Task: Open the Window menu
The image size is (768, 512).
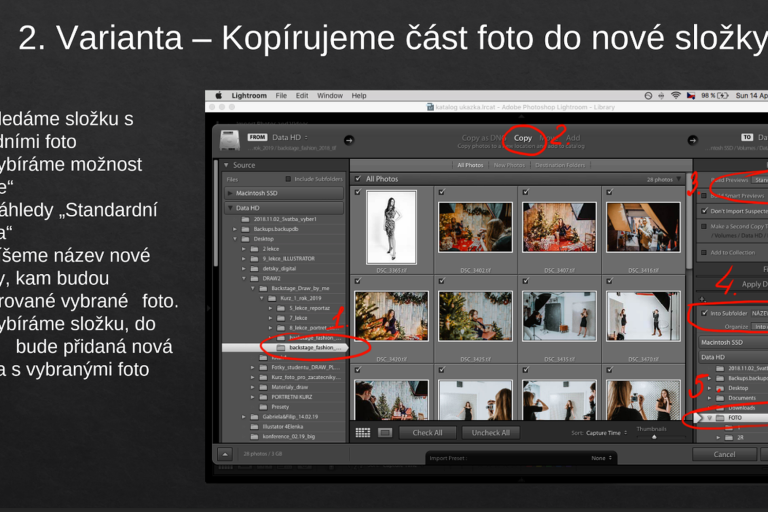Action: tap(330, 96)
